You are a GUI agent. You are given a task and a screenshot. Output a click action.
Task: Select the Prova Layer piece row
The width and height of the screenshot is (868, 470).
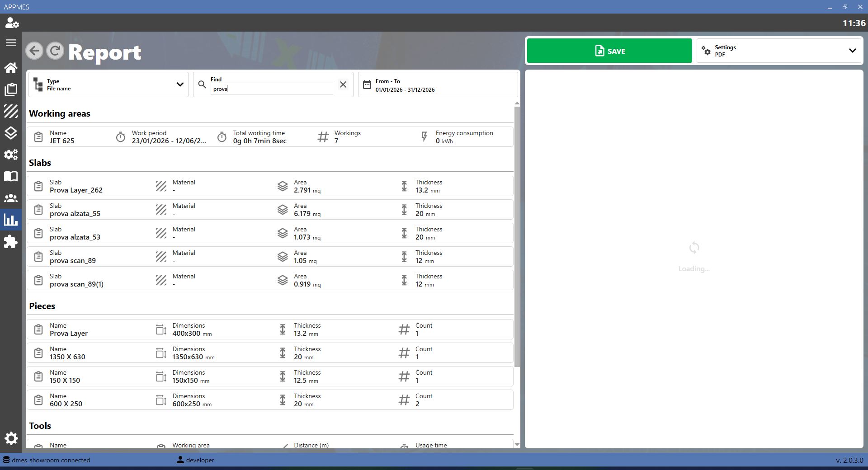click(270, 329)
